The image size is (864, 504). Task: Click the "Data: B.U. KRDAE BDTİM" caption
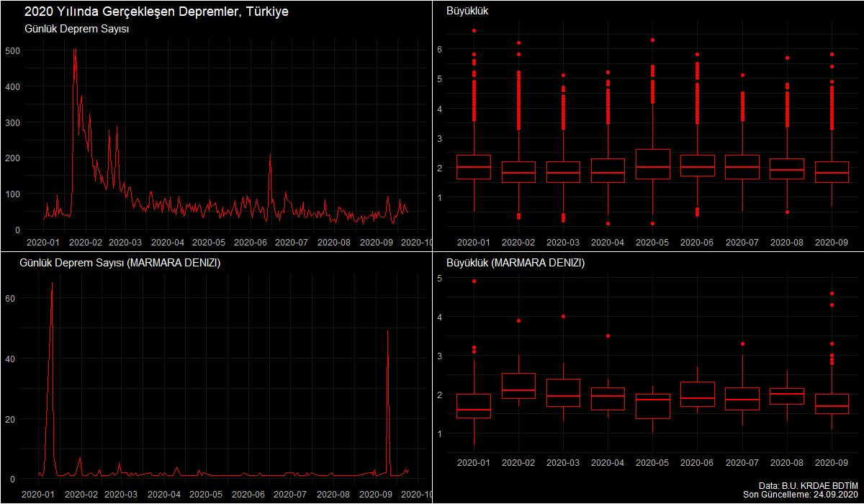pos(809,486)
